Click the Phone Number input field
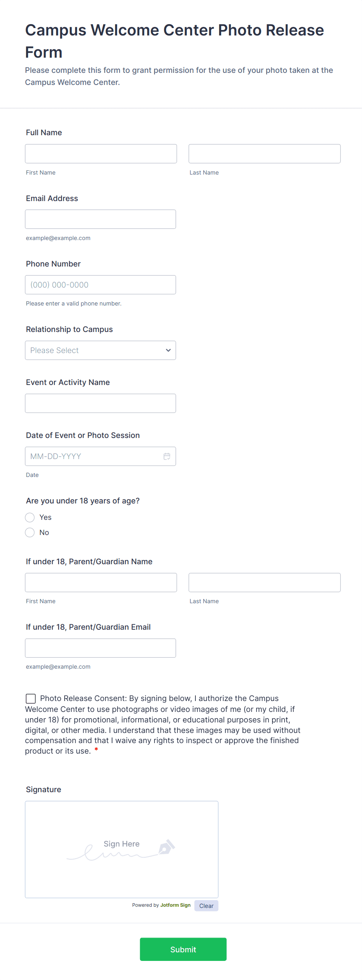The height and width of the screenshot is (980, 362). pyautogui.click(x=100, y=285)
